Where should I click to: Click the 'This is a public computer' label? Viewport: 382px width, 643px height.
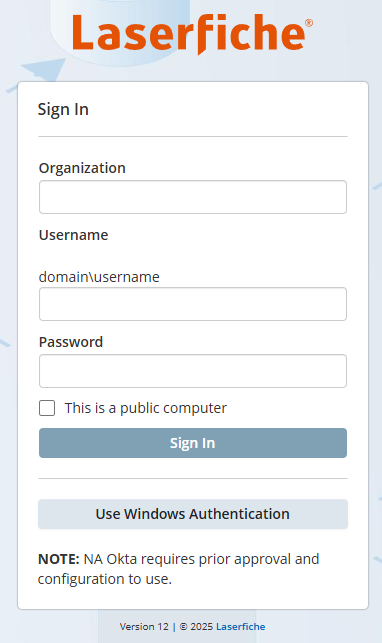146,408
